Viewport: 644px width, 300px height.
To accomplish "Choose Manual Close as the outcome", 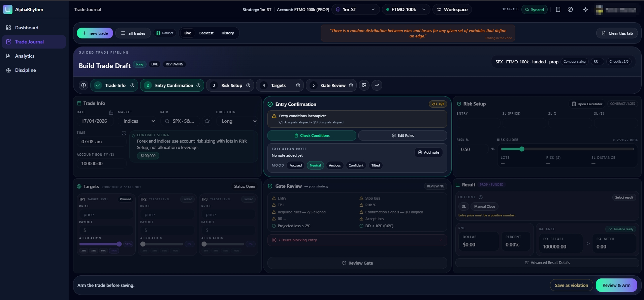I will (485, 207).
